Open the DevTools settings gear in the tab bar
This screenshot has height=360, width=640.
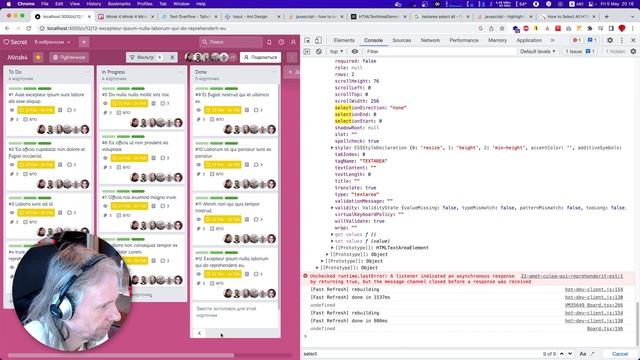(610, 40)
